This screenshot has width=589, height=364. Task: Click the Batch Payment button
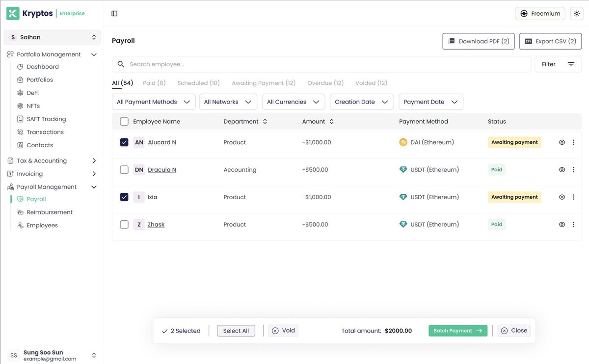coord(457,330)
